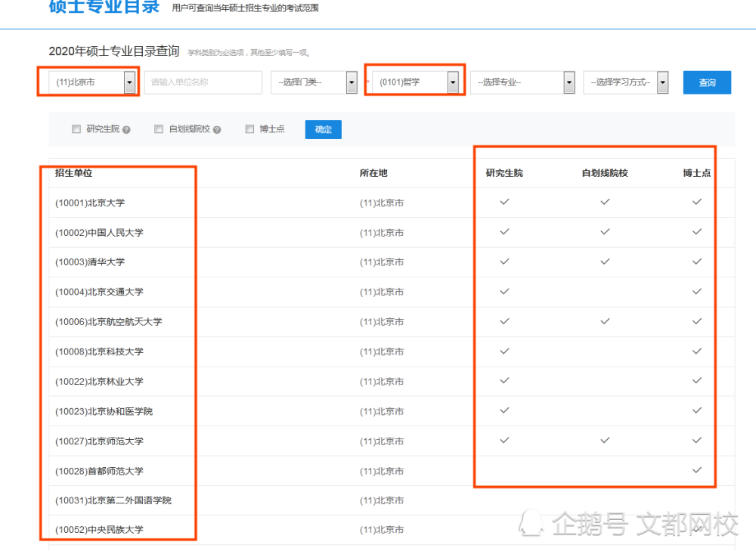Click 清华大学's 自划线院校 checkmark

(x=605, y=262)
